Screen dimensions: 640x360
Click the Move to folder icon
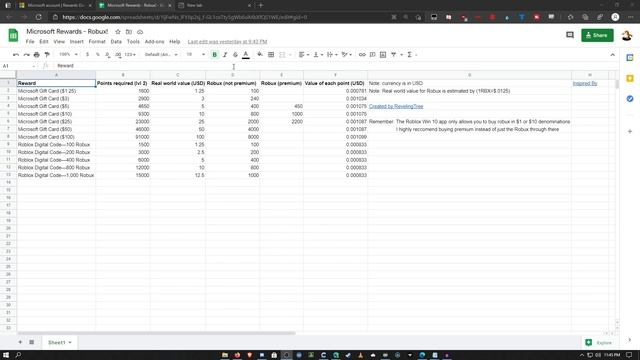pos(129,32)
